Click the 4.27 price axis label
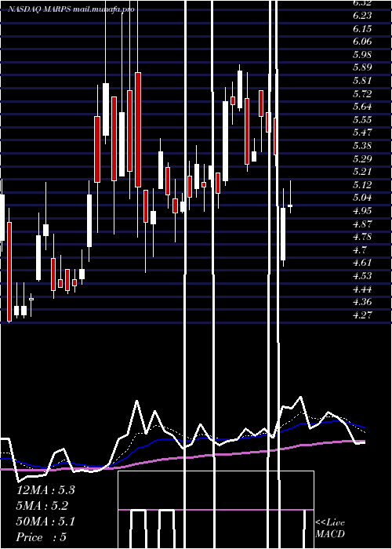The height and width of the screenshot is (549, 392). [x=362, y=315]
